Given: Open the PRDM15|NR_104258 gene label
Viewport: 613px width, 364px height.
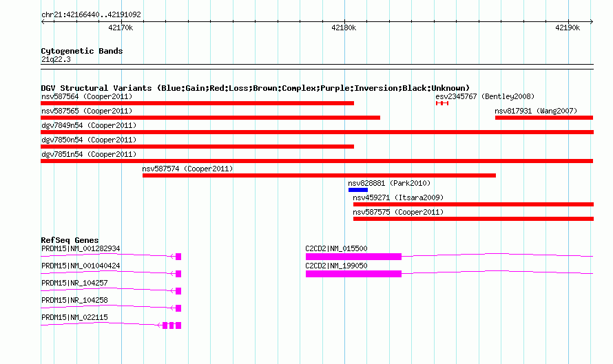Looking at the screenshot, I should [x=74, y=300].
